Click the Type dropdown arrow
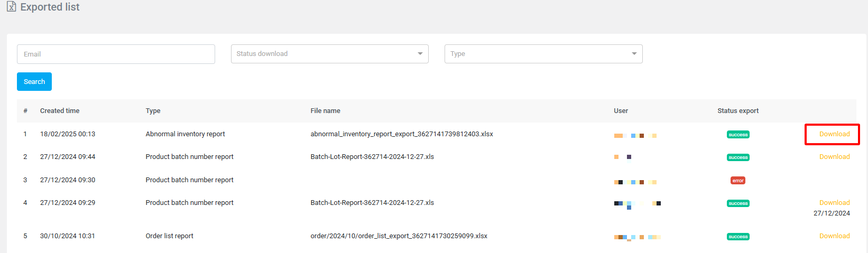 pos(634,54)
